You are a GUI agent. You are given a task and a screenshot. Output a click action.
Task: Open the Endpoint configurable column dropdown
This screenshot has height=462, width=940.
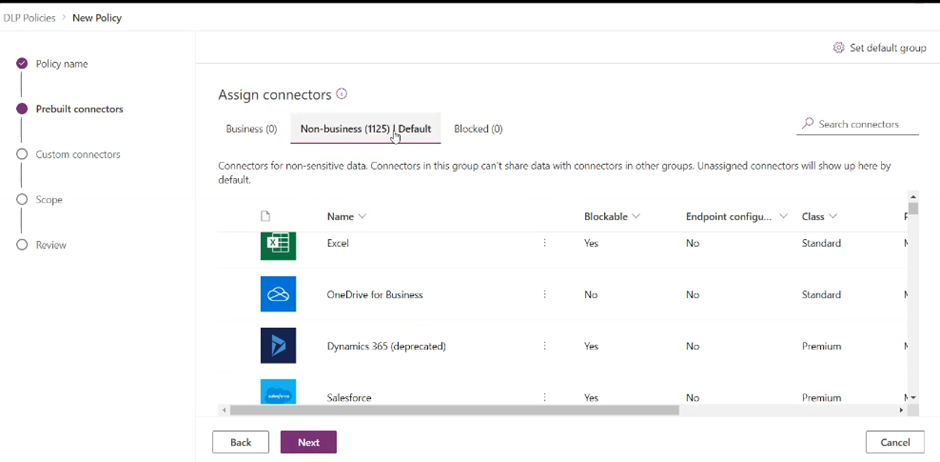click(x=783, y=217)
